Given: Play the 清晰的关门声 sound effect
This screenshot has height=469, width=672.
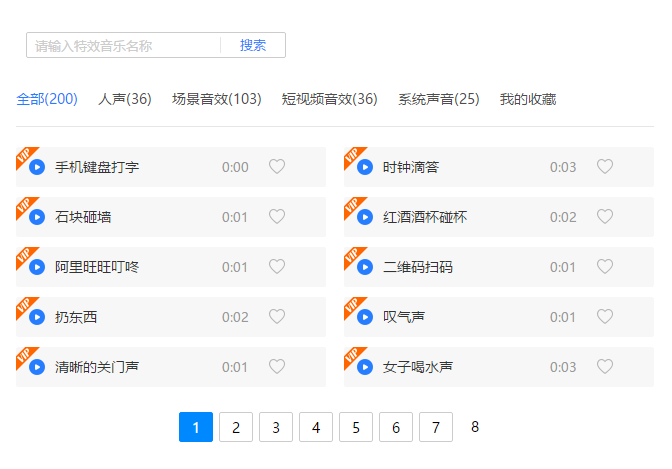Looking at the screenshot, I should (x=37, y=367).
